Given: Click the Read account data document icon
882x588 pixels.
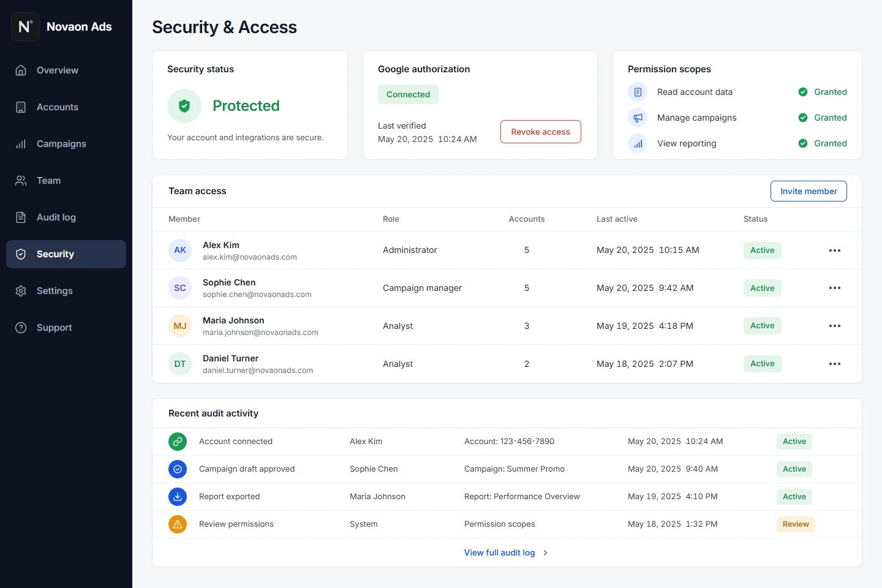Looking at the screenshot, I should (638, 92).
